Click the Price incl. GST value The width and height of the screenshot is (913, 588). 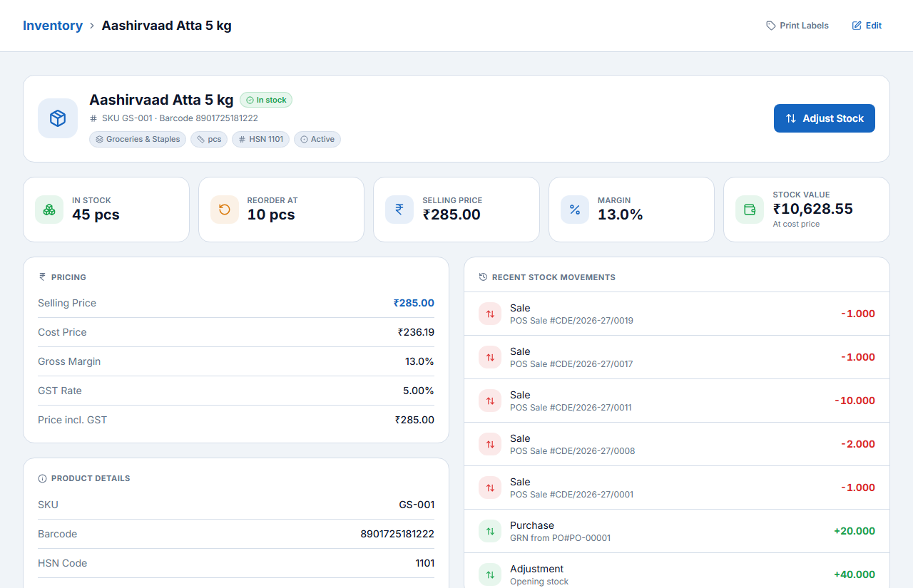414,420
